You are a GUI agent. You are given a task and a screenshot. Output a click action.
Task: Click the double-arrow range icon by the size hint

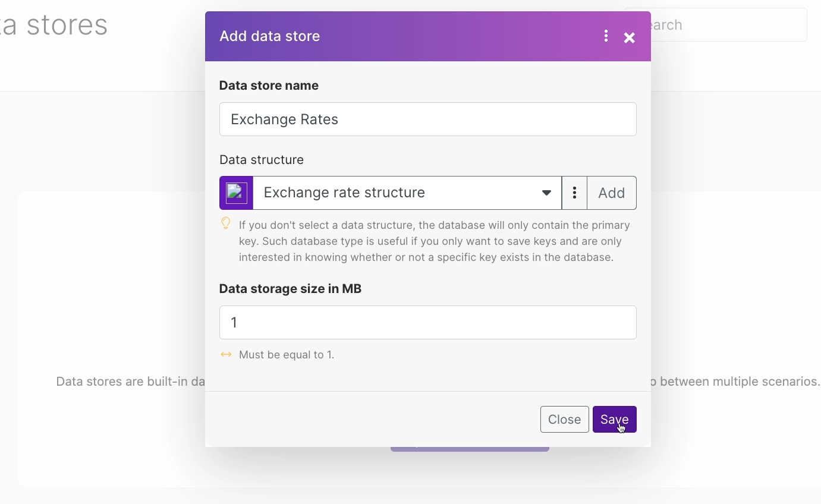tap(226, 355)
